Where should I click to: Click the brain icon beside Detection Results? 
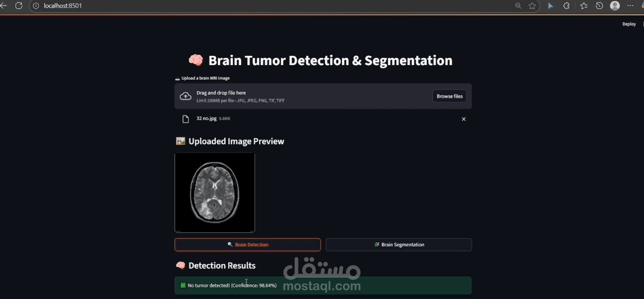(180, 265)
